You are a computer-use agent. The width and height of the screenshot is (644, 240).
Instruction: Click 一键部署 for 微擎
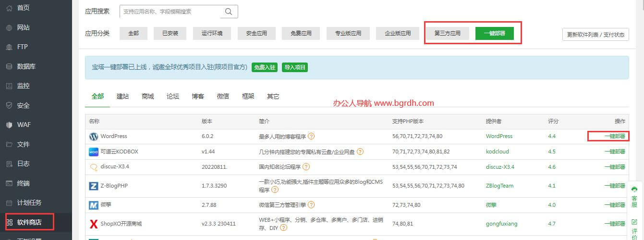[615, 205]
